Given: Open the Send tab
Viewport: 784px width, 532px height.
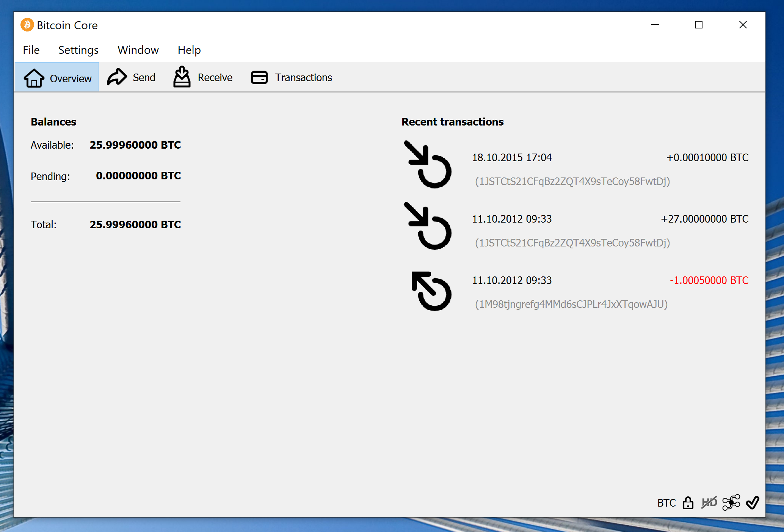Looking at the screenshot, I should (x=131, y=77).
